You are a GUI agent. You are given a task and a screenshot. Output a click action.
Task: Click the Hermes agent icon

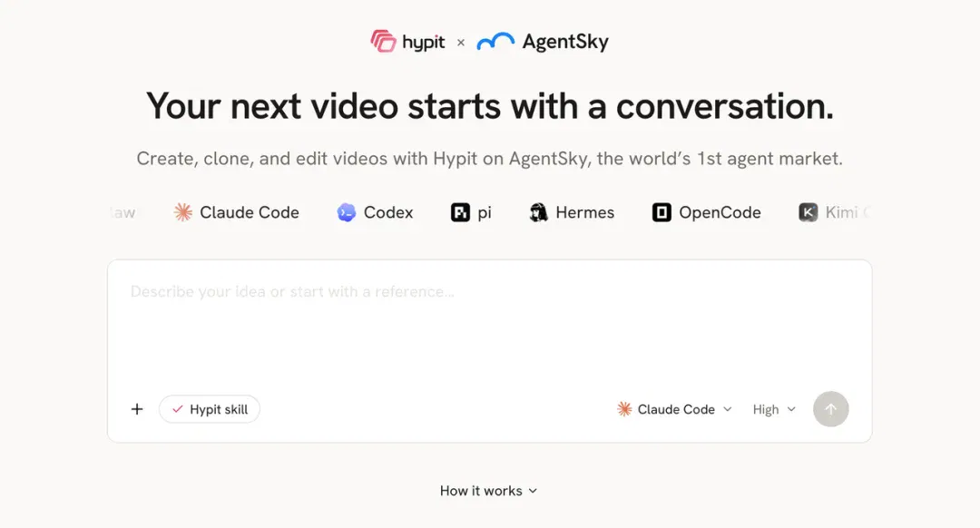538,212
